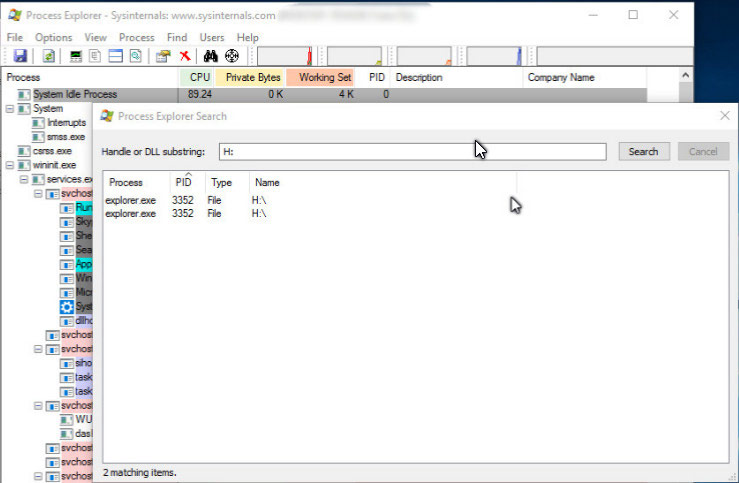Viewport: 739px width, 483px height.
Task: Click the red X Kill Process icon
Action: click(x=185, y=56)
